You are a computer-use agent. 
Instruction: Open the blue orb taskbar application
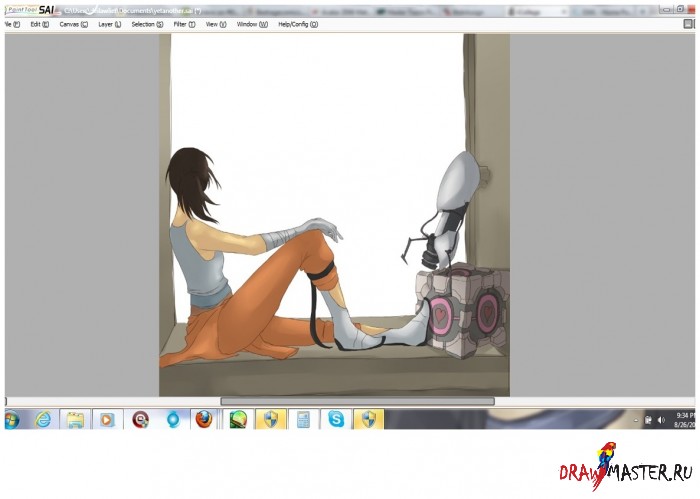pyautogui.click(x=173, y=420)
